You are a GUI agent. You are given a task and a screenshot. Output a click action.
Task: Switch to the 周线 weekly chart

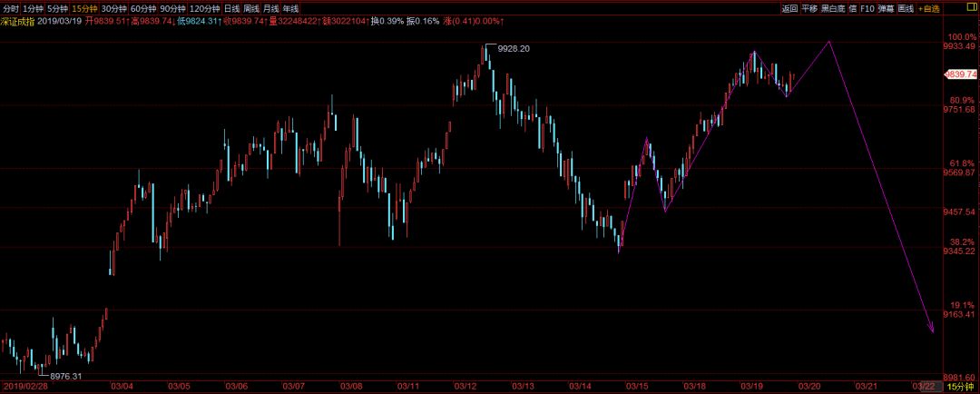tap(251, 9)
